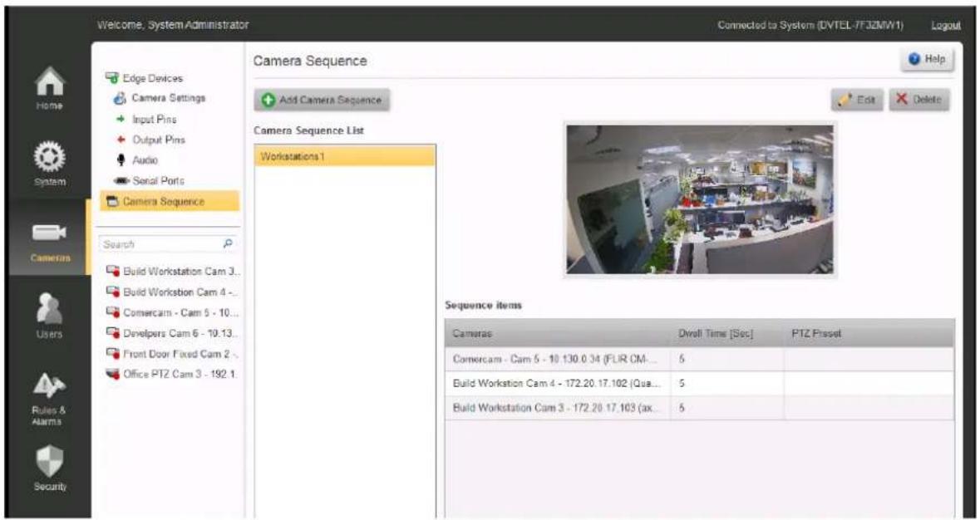Click the Audio microphone icon
Screen dimensions: 980x520
(x=120, y=159)
